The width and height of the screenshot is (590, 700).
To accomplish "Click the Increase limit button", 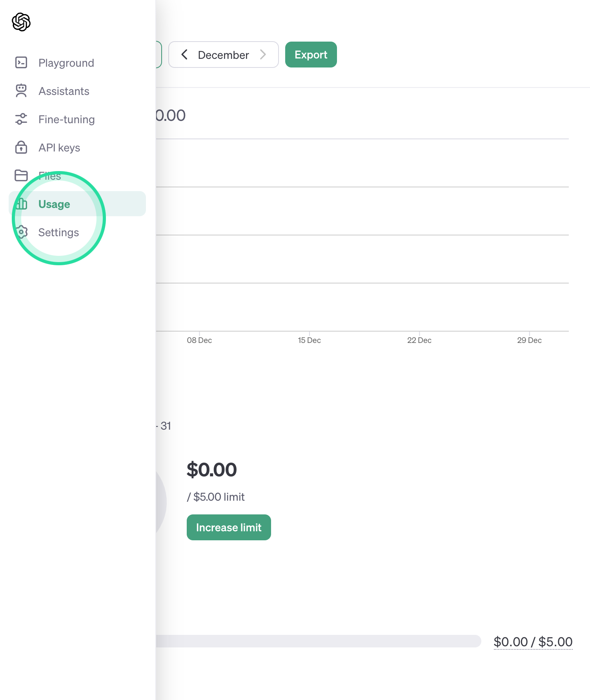I will (x=229, y=527).
